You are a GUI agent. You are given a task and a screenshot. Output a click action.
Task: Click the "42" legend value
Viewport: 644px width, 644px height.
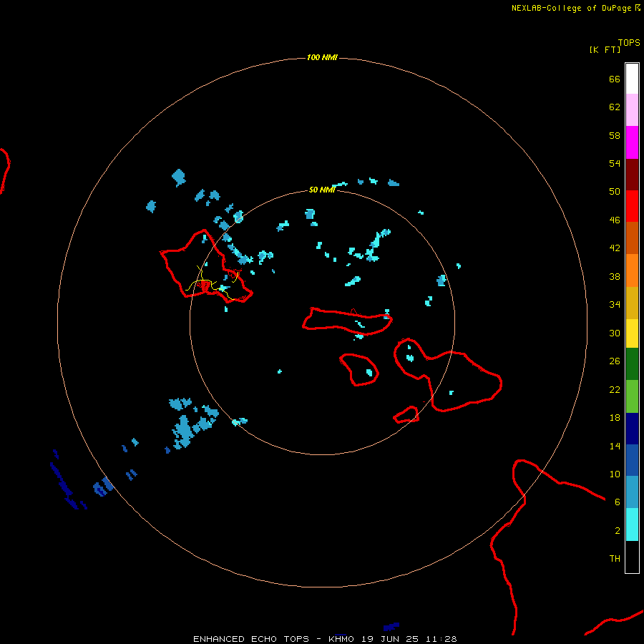pyautogui.click(x=615, y=248)
